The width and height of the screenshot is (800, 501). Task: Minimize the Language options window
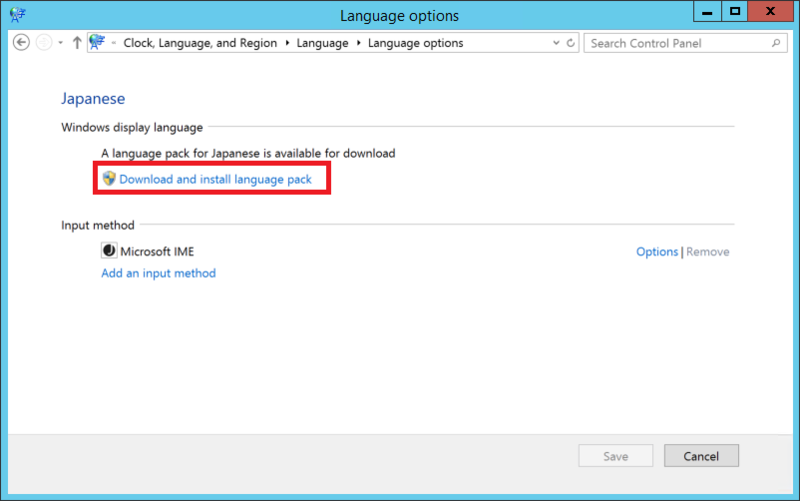pyautogui.click(x=707, y=11)
